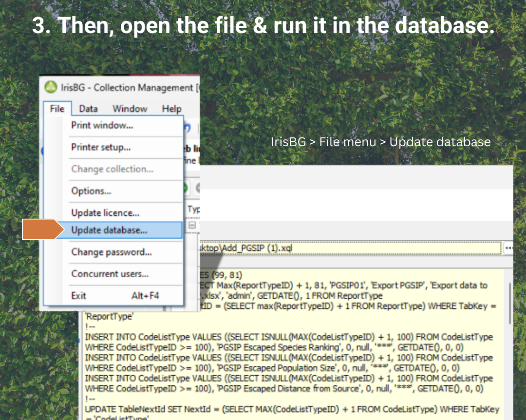
Task: Open the Window menu
Action: coord(130,109)
